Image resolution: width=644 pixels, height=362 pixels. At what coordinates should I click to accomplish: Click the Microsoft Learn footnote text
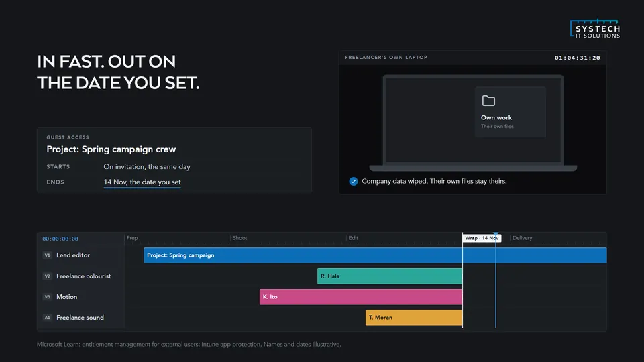coord(189,345)
